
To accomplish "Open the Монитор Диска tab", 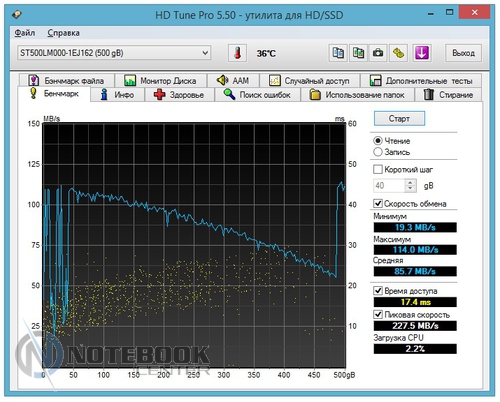I will coord(160,81).
